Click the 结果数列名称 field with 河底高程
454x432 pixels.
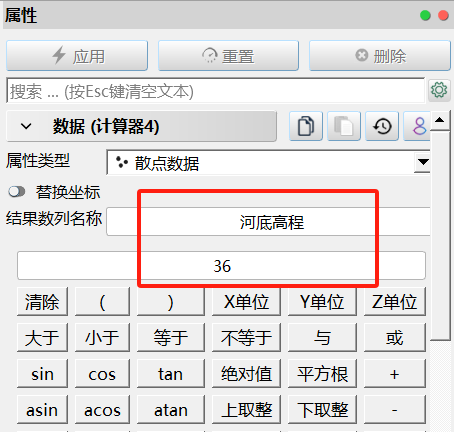(268, 222)
